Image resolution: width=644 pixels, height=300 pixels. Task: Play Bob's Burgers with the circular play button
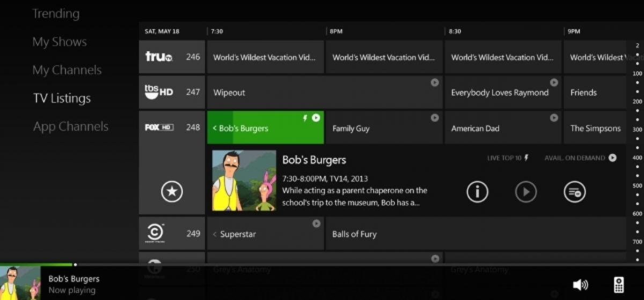(526, 192)
